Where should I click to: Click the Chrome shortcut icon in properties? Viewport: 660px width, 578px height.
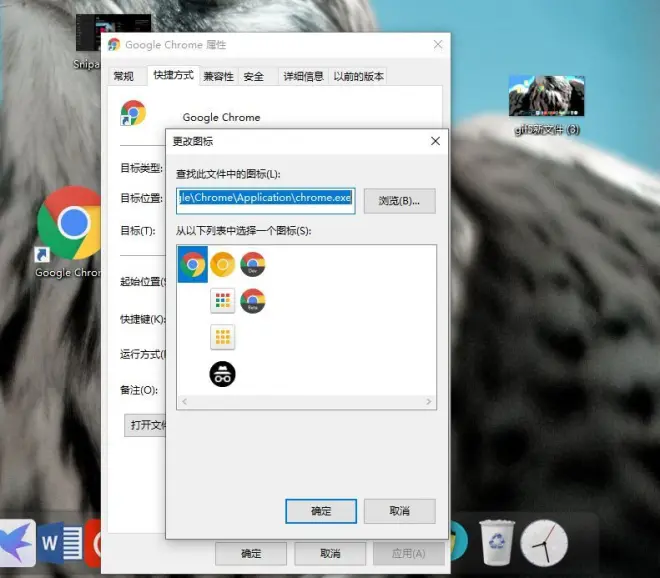[x=133, y=113]
